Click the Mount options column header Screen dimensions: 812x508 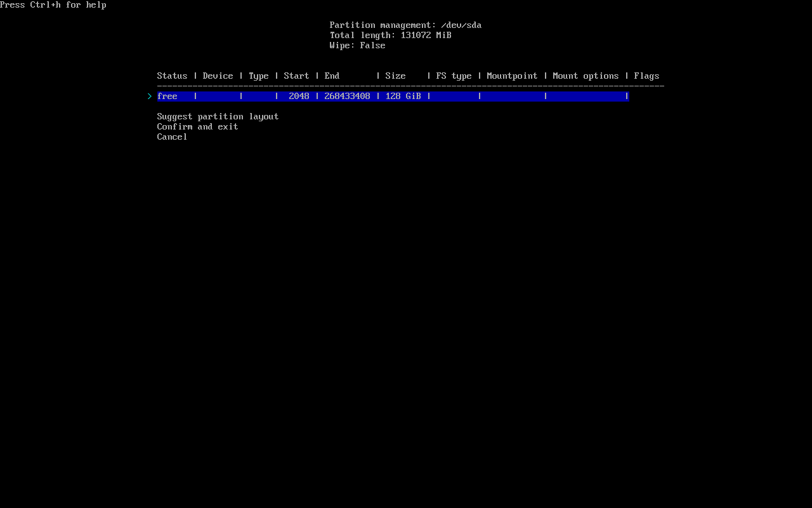586,76
